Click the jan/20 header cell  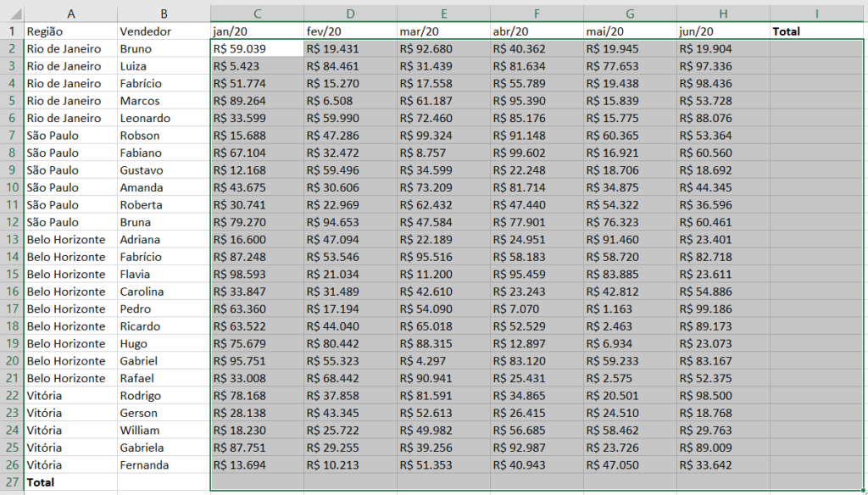click(257, 31)
